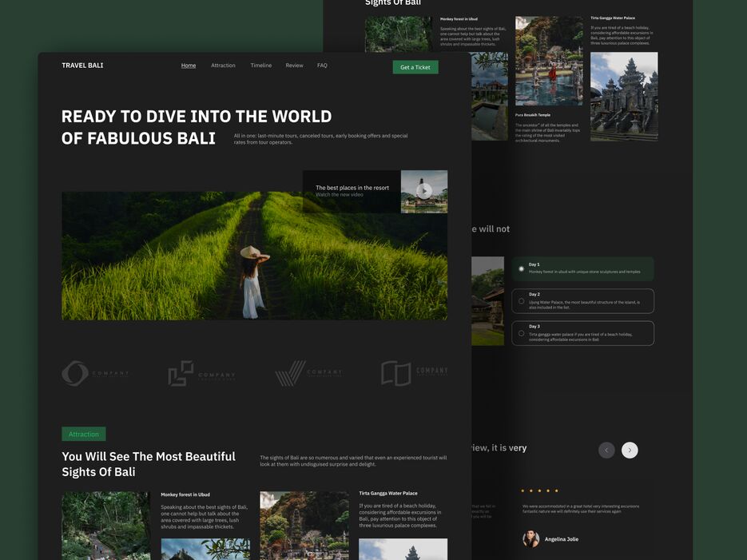
Task: Click the green Get a Ticket button
Action: [415, 67]
